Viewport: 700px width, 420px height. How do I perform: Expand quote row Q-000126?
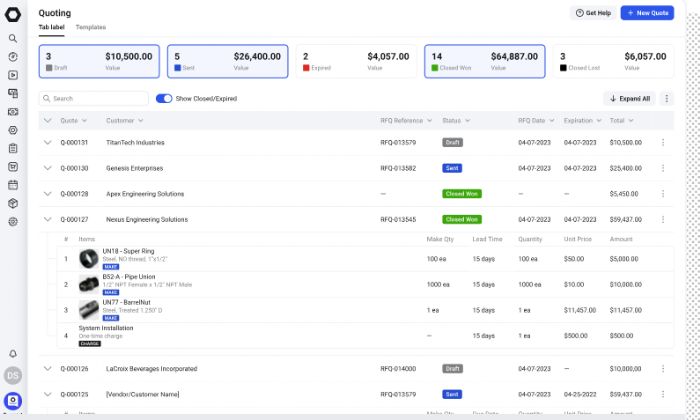pos(48,369)
